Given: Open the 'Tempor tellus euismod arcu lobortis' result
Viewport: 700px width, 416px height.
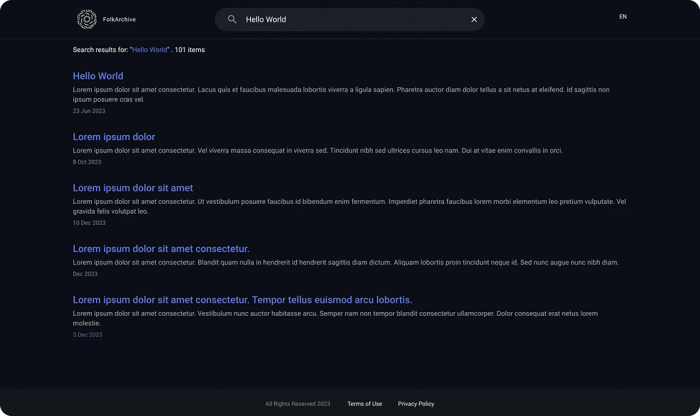Looking at the screenshot, I should point(242,300).
